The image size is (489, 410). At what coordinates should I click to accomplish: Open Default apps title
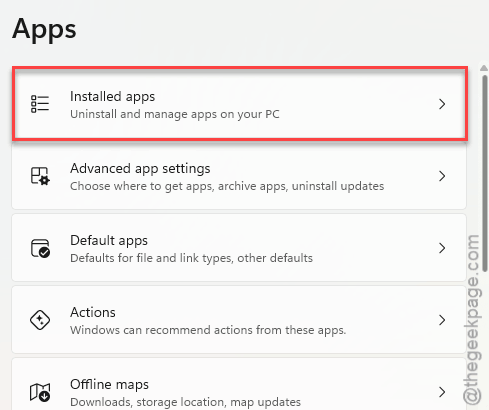pos(109,241)
